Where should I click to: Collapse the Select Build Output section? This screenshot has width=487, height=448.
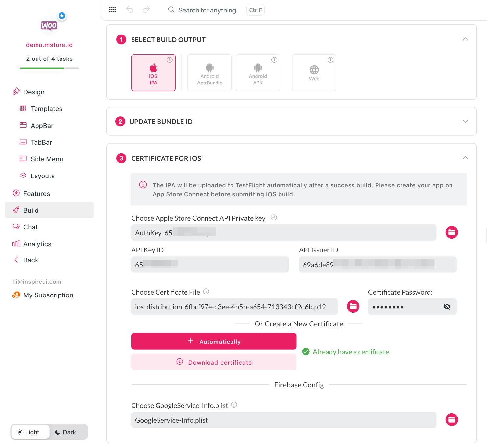click(x=465, y=39)
